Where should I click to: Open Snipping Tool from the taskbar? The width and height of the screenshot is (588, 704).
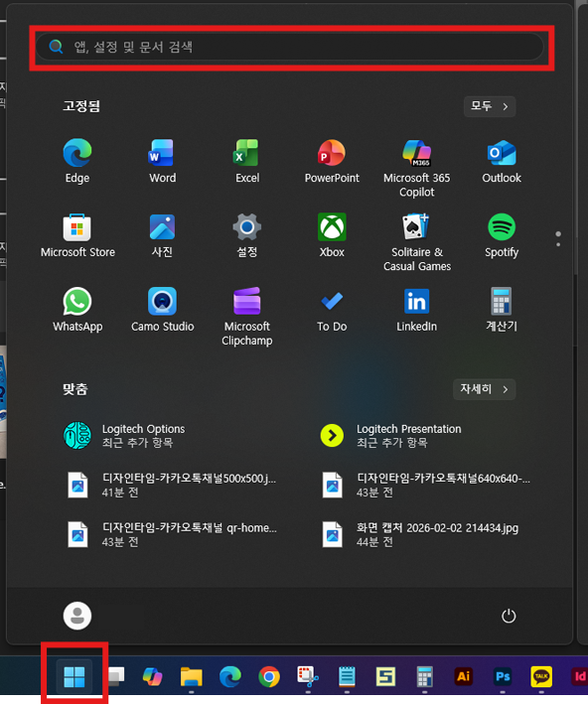point(308,676)
